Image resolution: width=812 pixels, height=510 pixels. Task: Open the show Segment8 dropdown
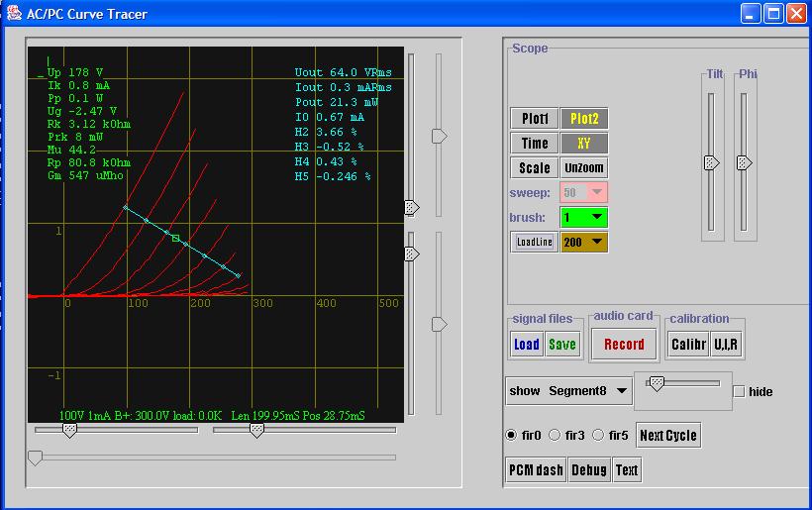(568, 391)
